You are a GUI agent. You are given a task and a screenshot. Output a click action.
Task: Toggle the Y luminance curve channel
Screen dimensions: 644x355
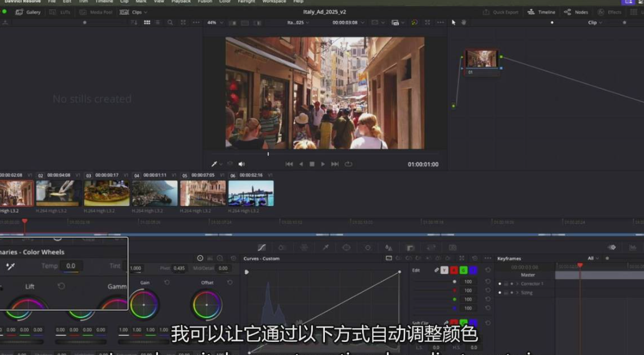[444, 270]
